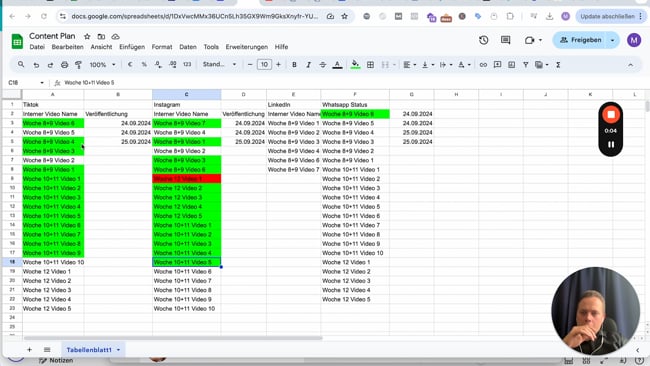This screenshot has width=650, height=366.
Task: Format as currency with euro icon
Action: [130, 65]
